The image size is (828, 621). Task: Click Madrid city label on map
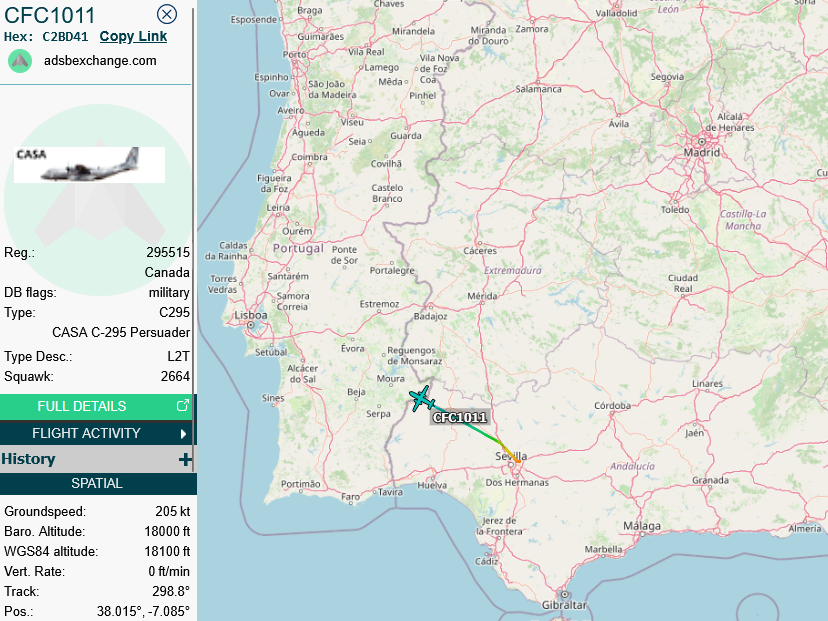click(x=701, y=153)
